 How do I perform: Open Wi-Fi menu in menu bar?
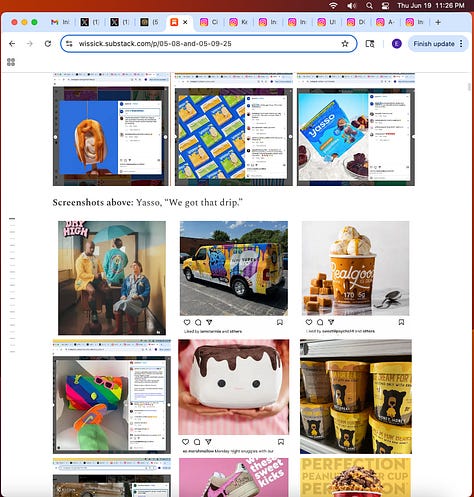coord(333,6)
